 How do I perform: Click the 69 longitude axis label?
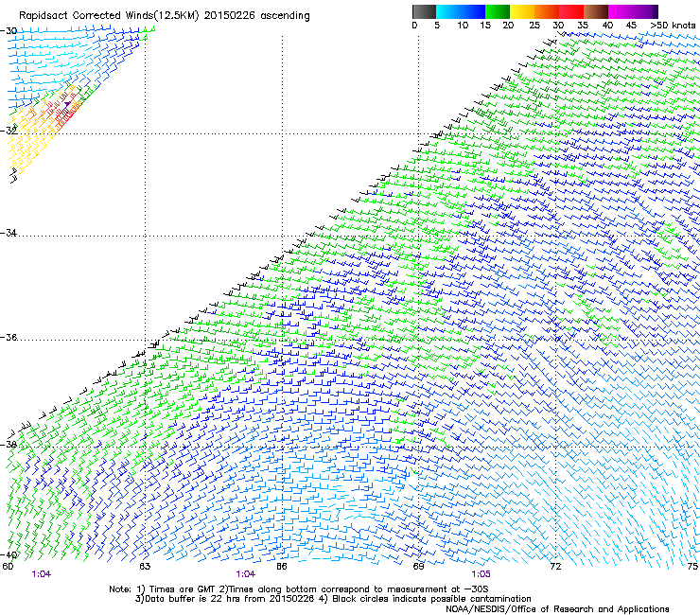[x=418, y=566]
